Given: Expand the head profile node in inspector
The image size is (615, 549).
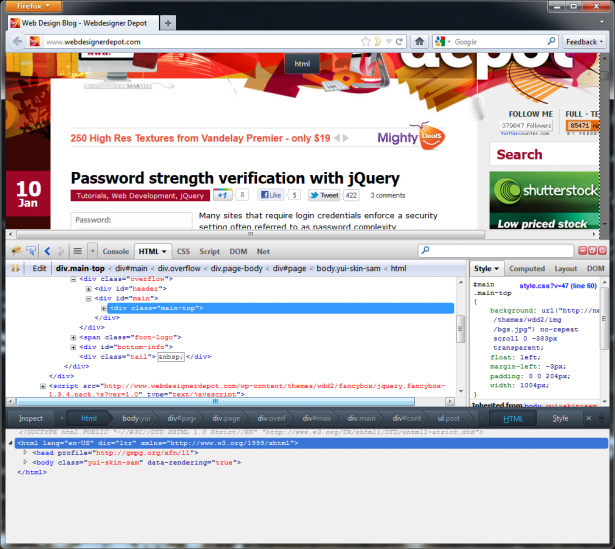Looking at the screenshot, I should 25,453.
